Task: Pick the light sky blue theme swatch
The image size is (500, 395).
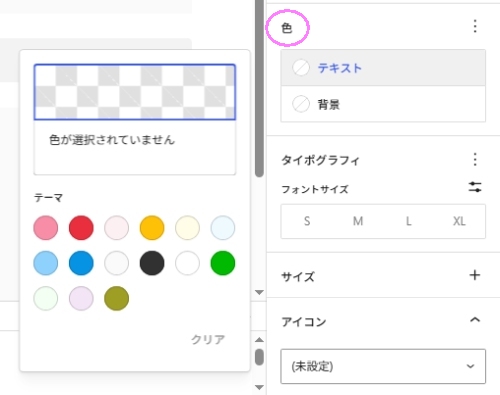Action: point(46,263)
